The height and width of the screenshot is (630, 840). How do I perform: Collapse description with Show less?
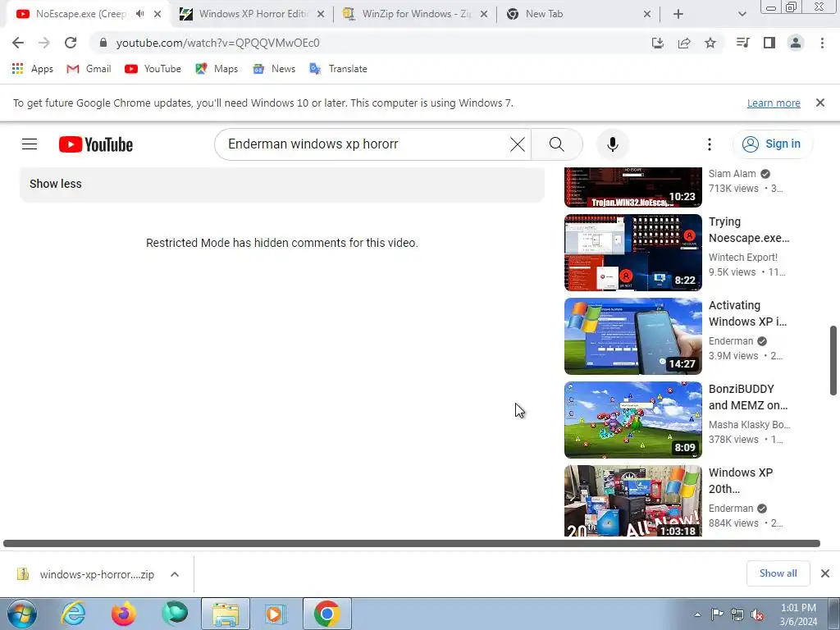pos(56,184)
